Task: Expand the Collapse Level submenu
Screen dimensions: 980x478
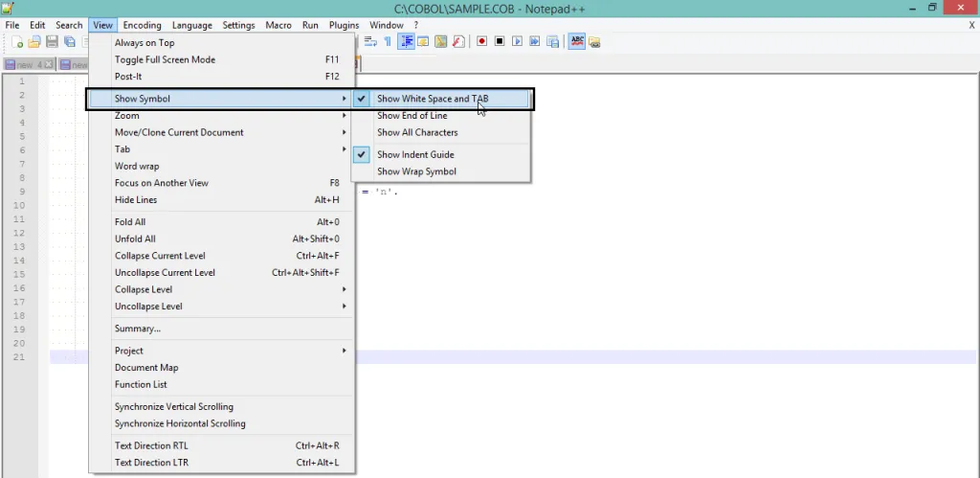Action: point(222,289)
